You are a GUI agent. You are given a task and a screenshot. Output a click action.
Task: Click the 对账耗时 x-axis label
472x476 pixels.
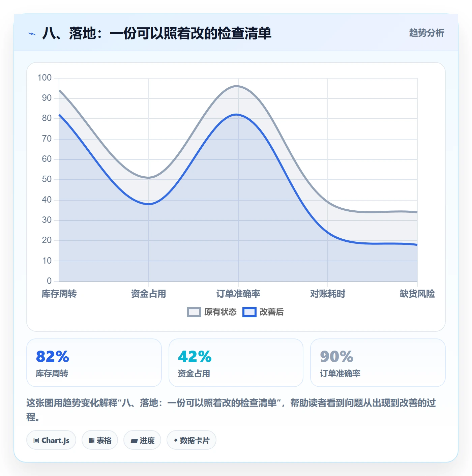[x=328, y=294]
